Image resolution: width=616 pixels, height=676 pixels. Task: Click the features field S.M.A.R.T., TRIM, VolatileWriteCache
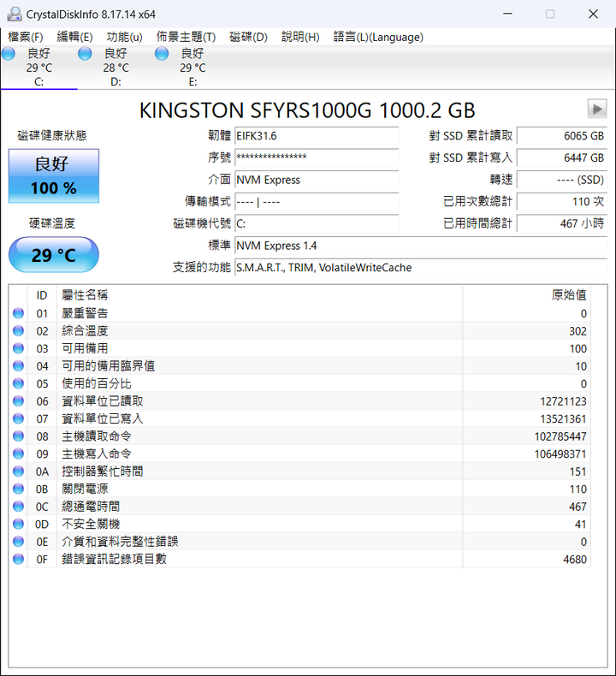coord(421,268)
